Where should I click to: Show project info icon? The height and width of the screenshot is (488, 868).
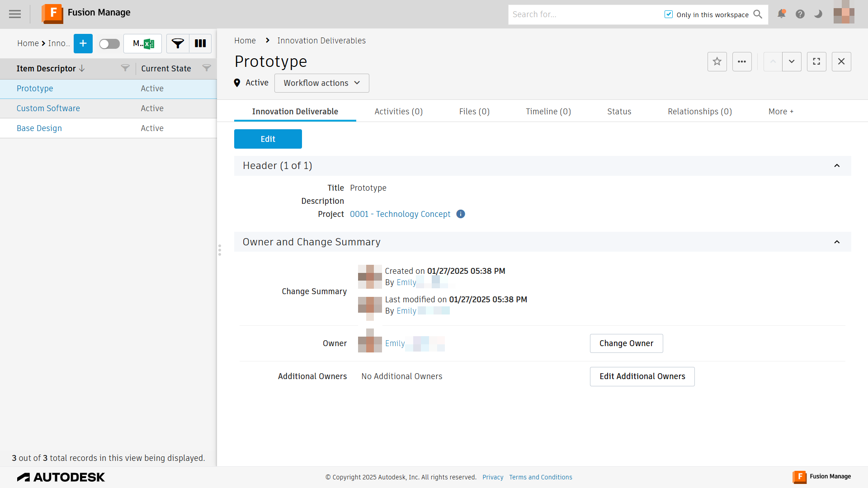[x=461, y=214]
